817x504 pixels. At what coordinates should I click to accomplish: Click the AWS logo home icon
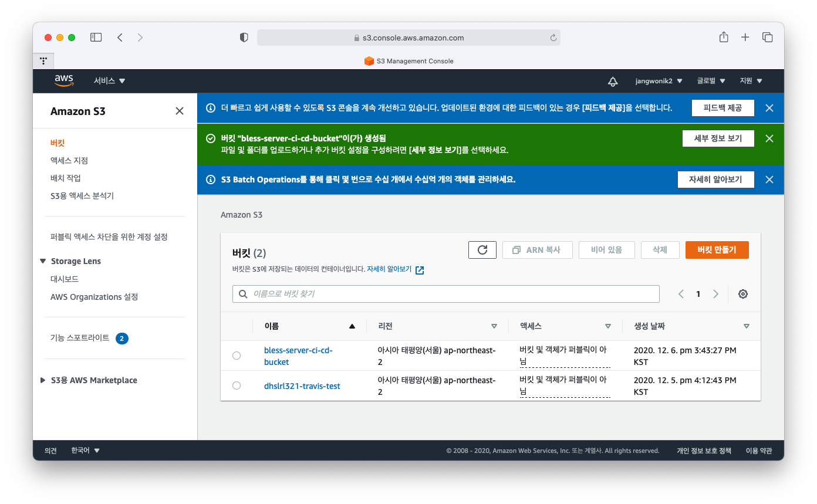64,80
